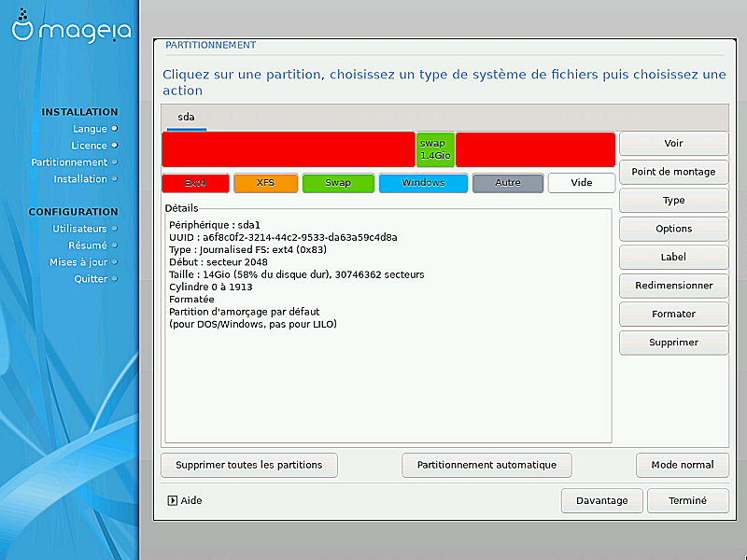
Task: Click Supprimer toutes les partitions
Action: pyautogui.click(x=249, y=465)
